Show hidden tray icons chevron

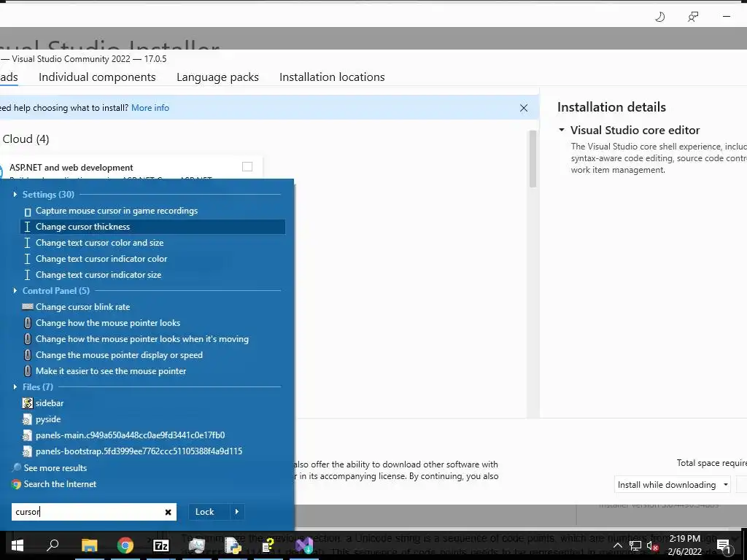(x=617, y=545)
